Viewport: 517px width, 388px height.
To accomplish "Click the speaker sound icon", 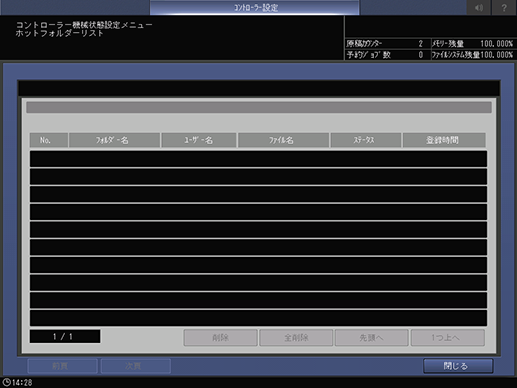I will pyautogui.click(x=479, y=7).
